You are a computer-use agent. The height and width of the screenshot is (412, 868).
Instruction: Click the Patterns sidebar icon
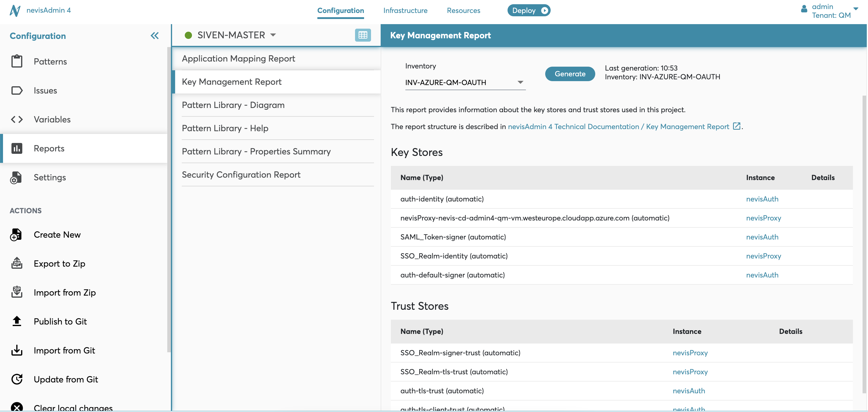point(16,61)
